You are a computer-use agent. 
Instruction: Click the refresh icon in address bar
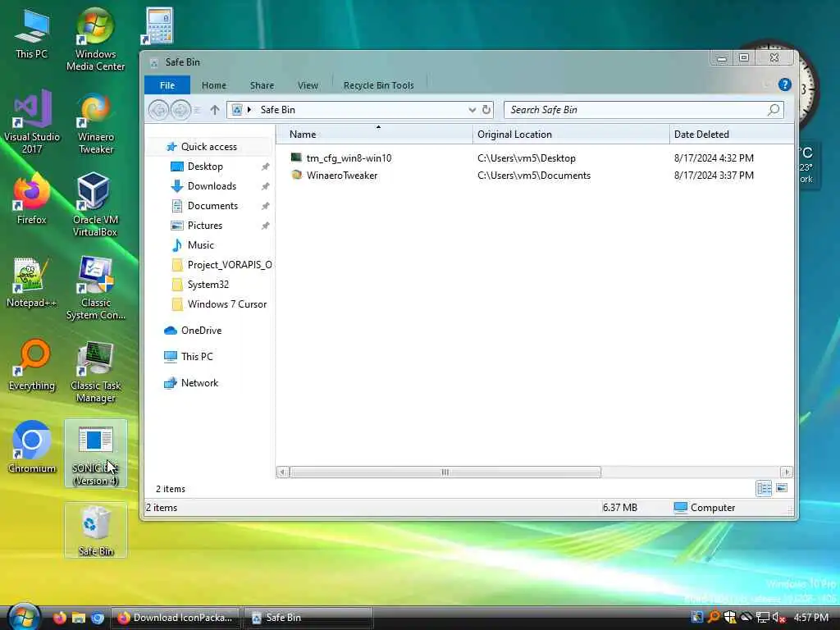click(486, 109)
